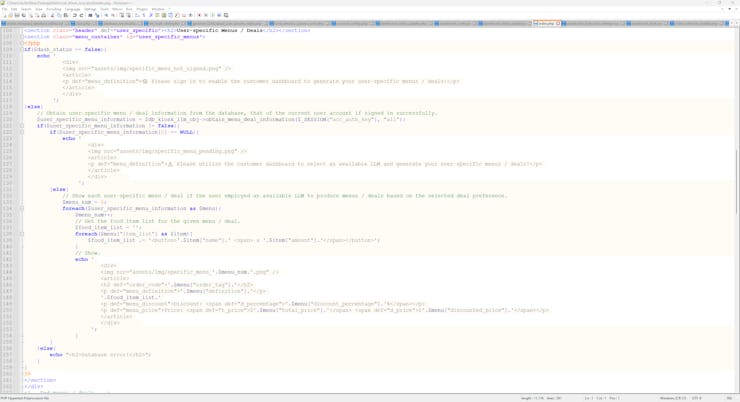Screen dimensions: 740x402
Task: Open the Macro menu
Action: [x=117, y=9]
